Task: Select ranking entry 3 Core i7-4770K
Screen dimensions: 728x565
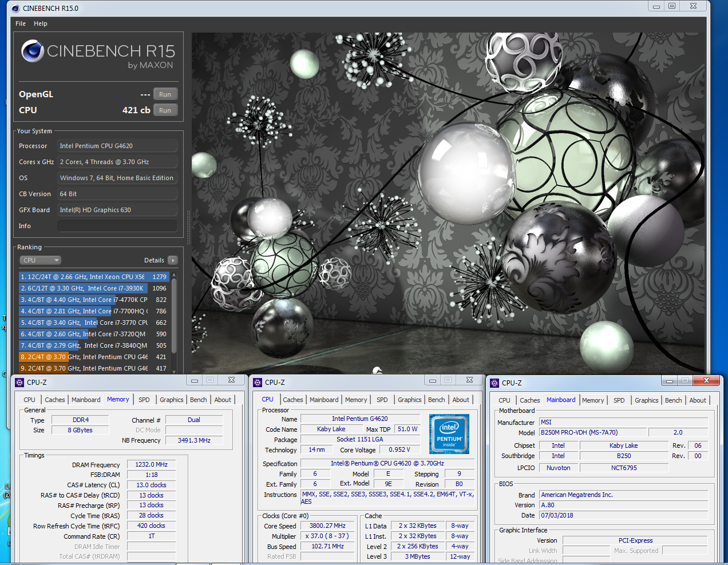Action: 93,300
